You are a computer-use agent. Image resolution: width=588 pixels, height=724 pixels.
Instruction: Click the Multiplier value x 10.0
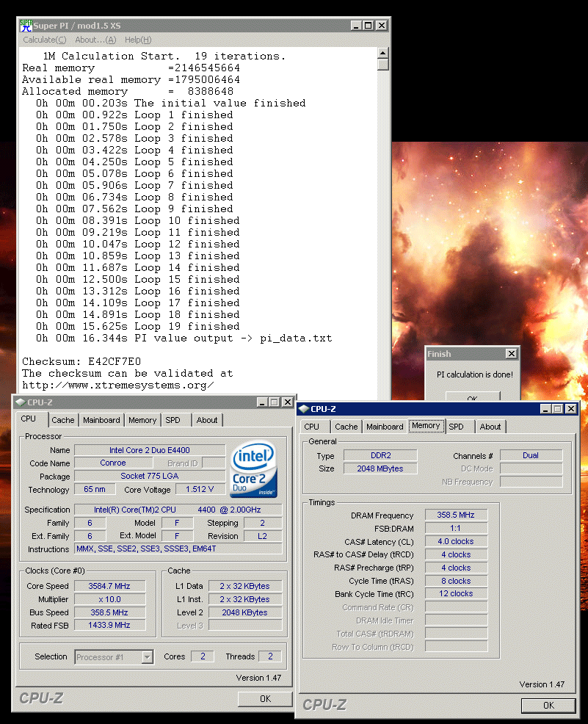click(x=109, y=599)
